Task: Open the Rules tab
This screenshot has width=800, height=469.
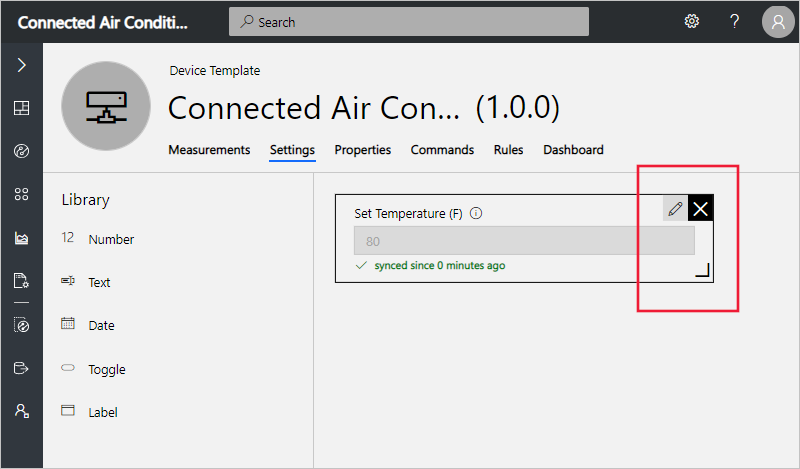Action: 508,150
